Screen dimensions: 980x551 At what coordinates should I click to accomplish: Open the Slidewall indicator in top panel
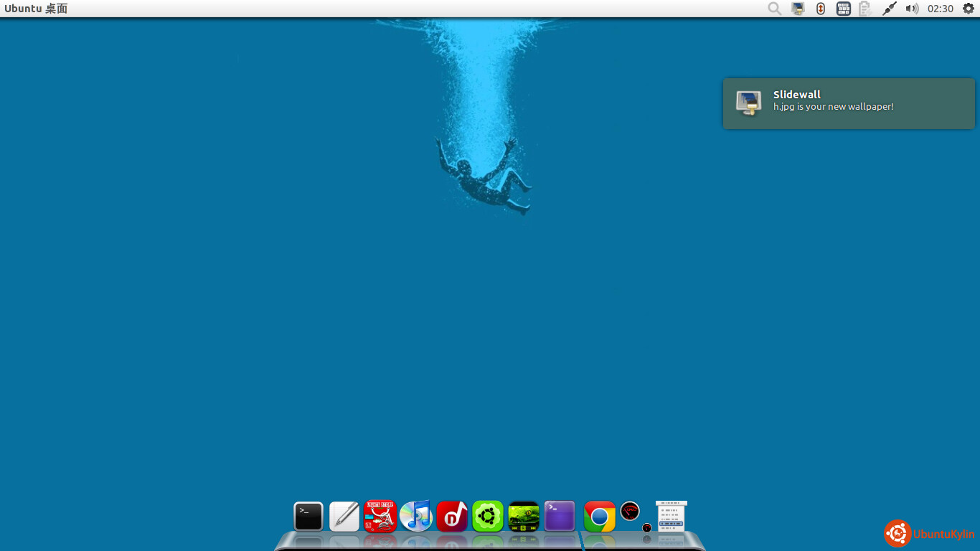[798, 9]
